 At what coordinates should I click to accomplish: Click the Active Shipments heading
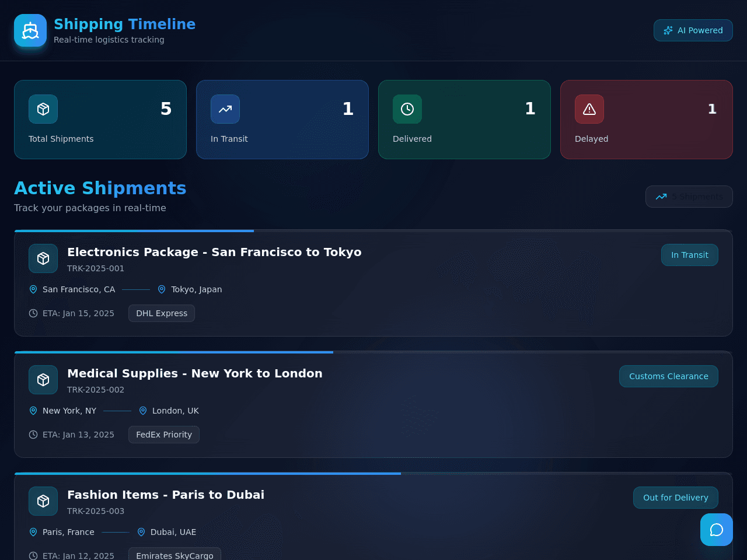coord(100,188)
